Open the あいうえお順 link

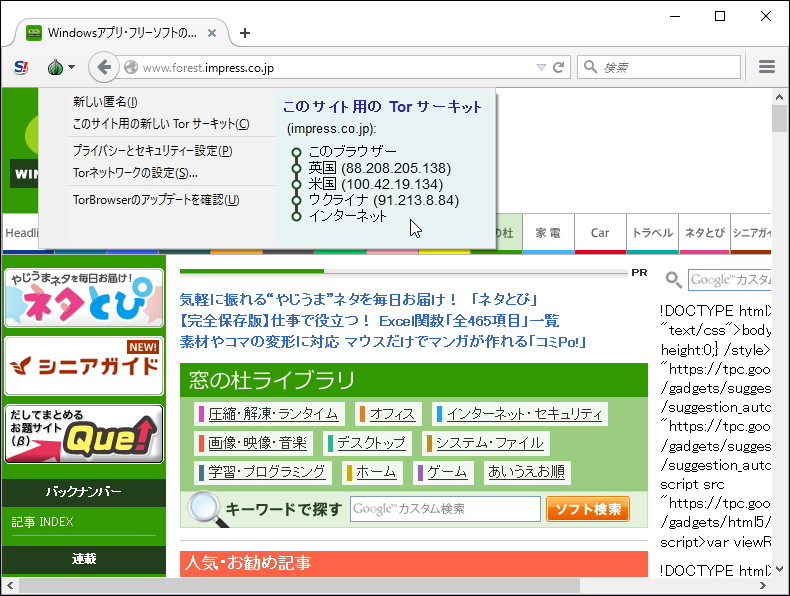click(x=526, y=472)
